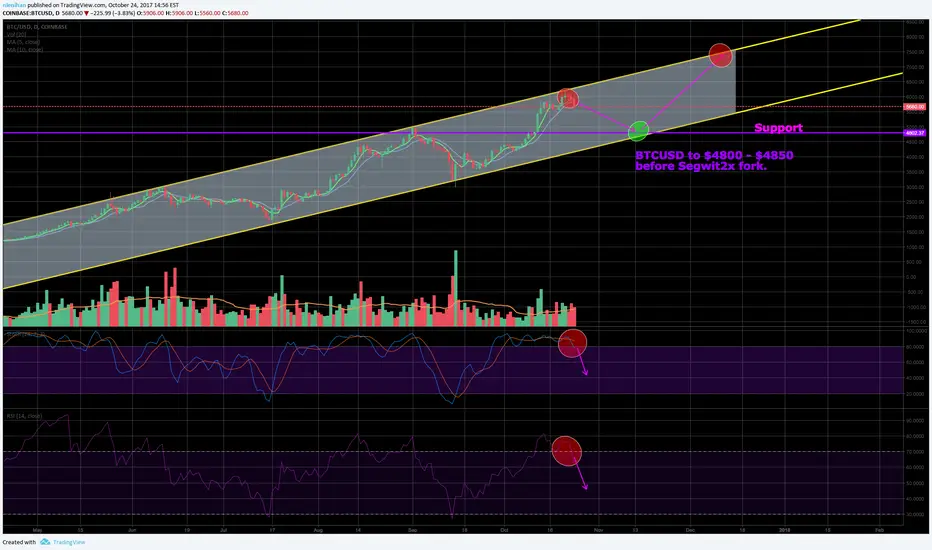The height and width of the screenshot is (550, 932).
Task: Click the red down-arrow price change indicator
Action: (87, 13)
